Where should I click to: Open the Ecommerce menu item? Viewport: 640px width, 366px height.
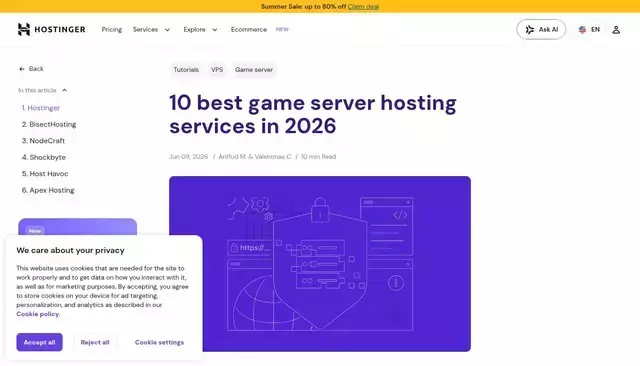point(249,29)
